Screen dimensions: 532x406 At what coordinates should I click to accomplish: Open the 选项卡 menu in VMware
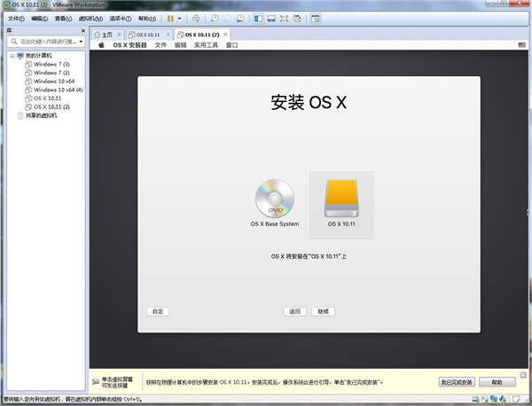[x=121, y=19]
